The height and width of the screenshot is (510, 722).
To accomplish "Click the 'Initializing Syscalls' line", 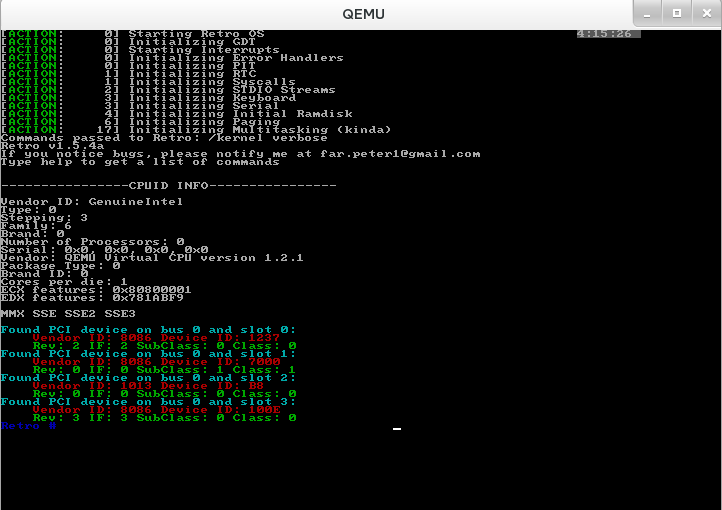I will click(148, 82).
